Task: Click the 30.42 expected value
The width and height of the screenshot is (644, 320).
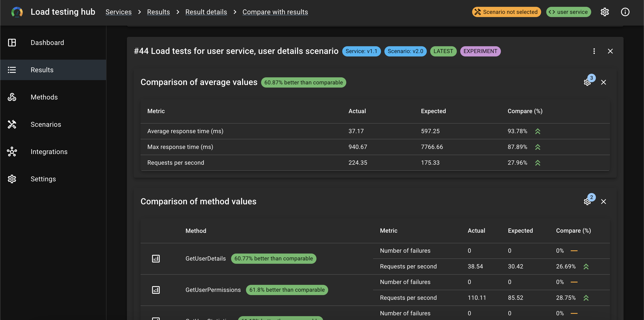Action: pyautogui.click(x=516, y=267)
